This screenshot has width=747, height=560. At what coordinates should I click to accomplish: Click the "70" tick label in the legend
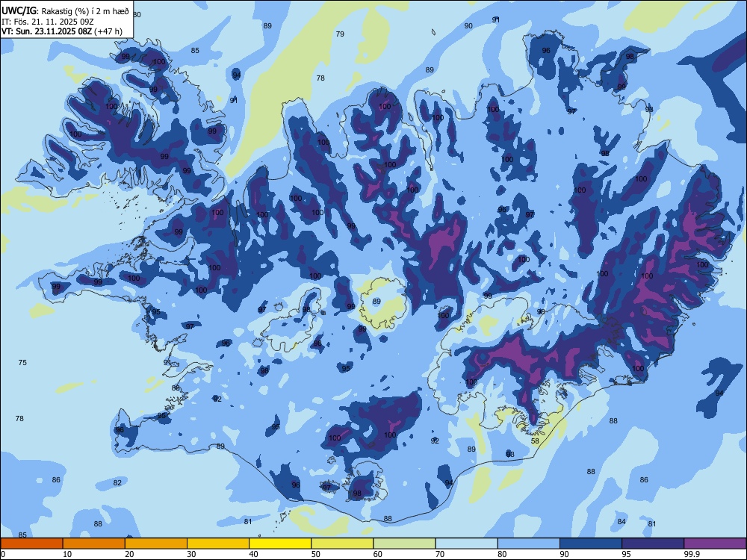(x=440, y=554)
